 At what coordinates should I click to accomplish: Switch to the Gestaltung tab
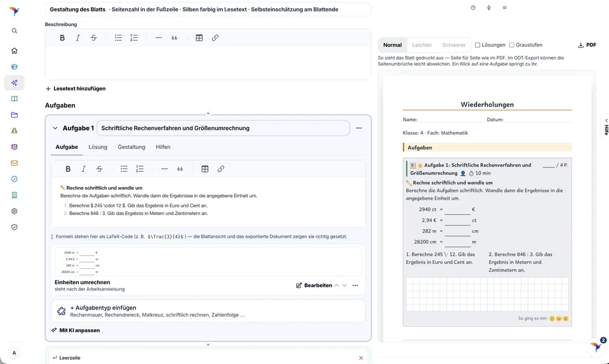pyautogui.click(x=131, y=147)
